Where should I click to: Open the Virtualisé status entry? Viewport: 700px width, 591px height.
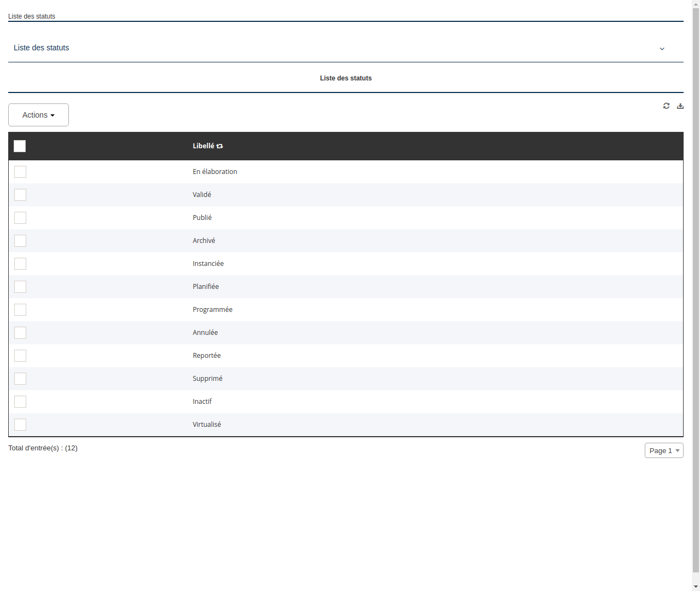pos(207,424)
